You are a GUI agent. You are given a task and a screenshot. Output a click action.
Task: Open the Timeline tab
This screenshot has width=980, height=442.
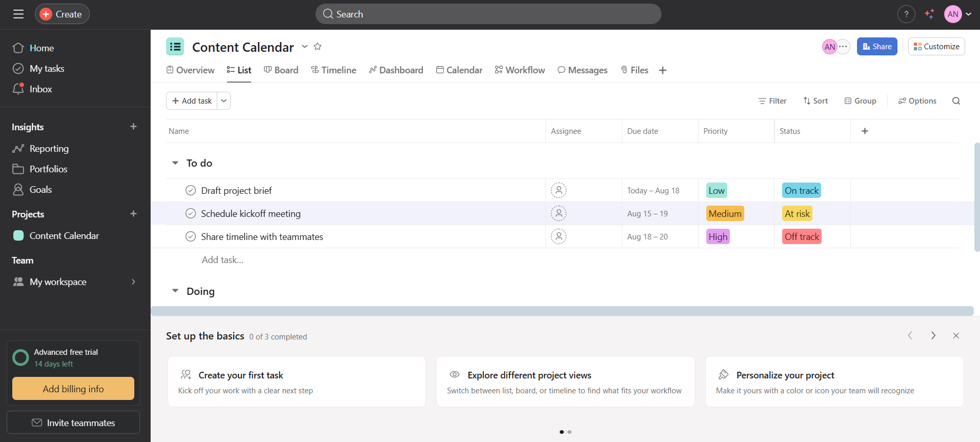click(334, 70)
